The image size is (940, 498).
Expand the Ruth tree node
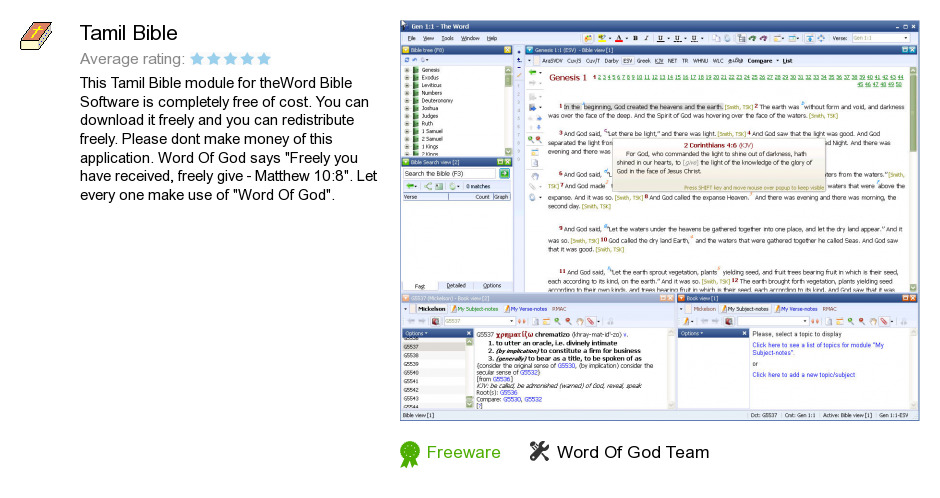point(407,123)
